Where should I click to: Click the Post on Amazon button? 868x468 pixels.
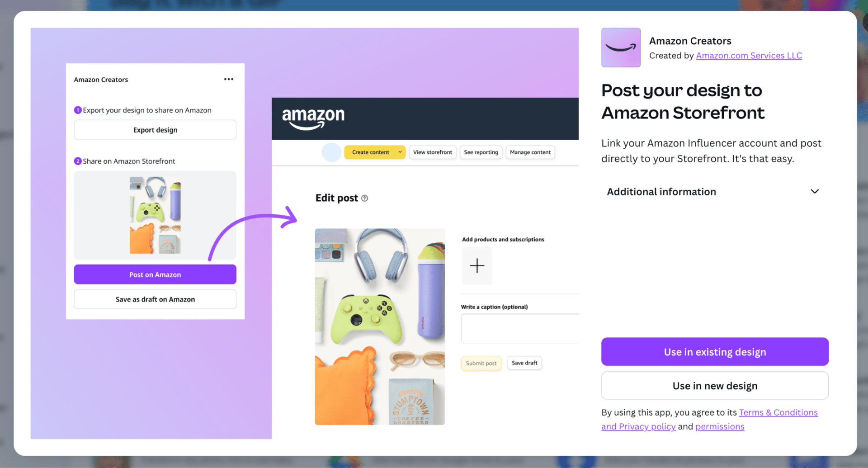(155, 274)
